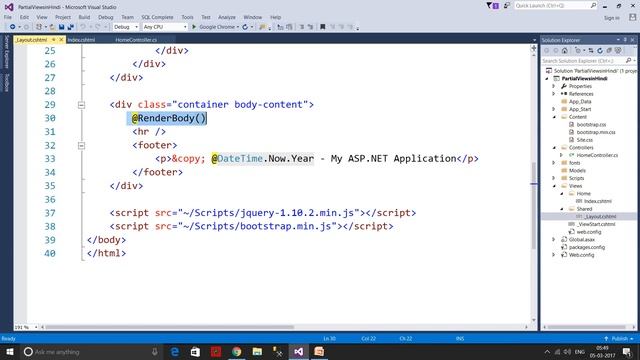Viewport: 640px width, 360px height.
Task: Collapse the Controllers folder
Action: point(554,147)
